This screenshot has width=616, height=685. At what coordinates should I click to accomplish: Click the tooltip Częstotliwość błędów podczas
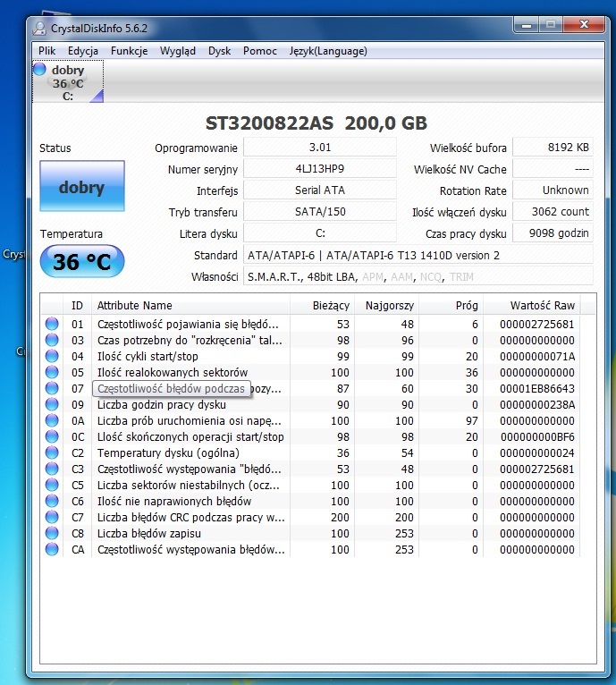172,388
